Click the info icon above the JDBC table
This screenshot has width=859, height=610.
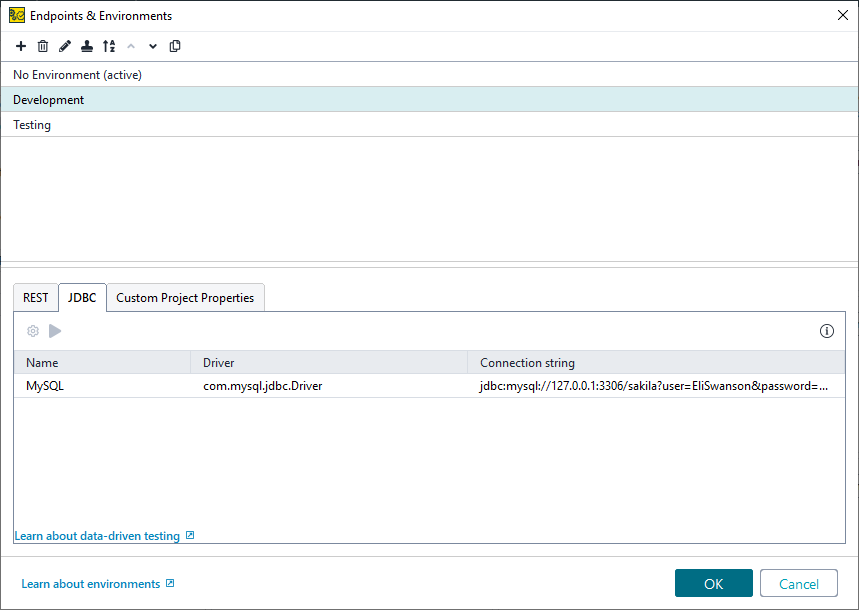(x=826, y=330)
